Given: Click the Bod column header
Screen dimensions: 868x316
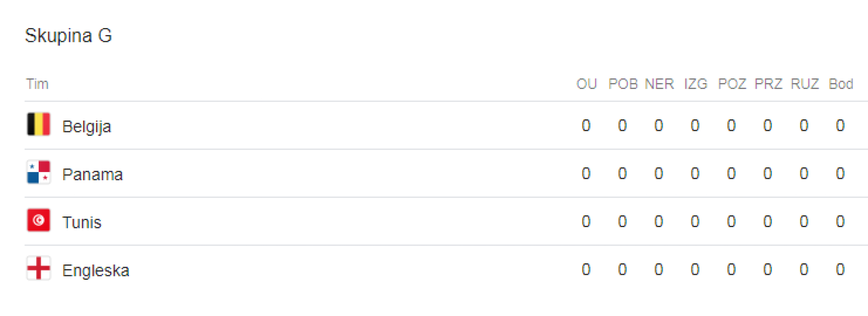Looking at the screenshot, I should point(840,84).
